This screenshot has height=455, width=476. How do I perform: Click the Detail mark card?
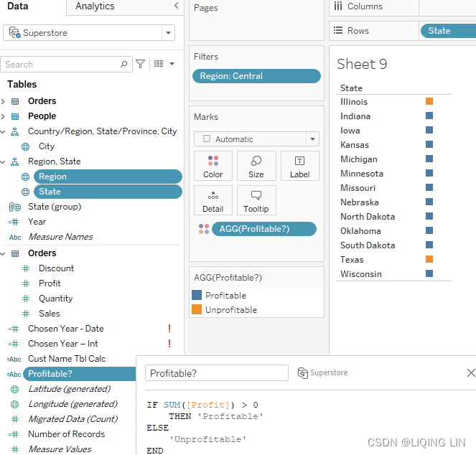[x=213, y=200]
